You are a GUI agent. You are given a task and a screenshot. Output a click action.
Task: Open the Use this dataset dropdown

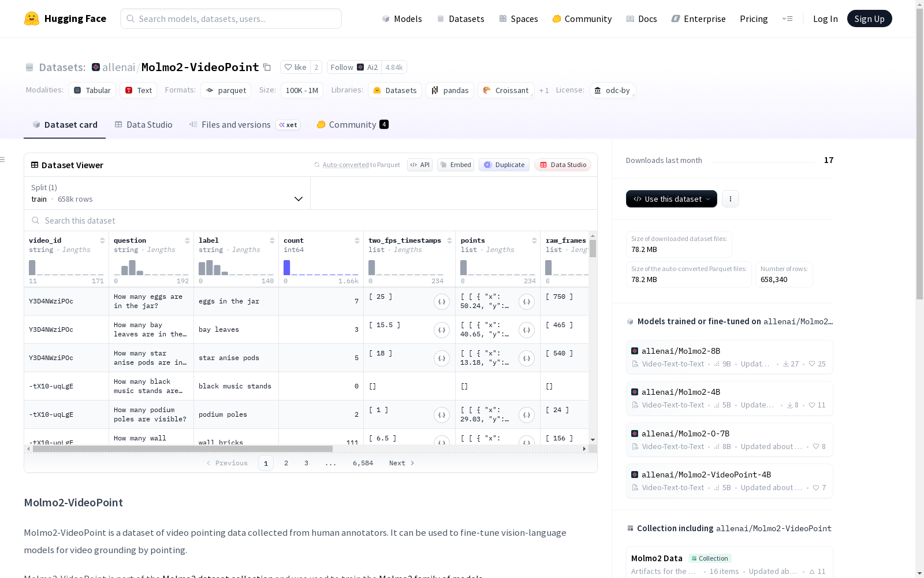[672, 199]
